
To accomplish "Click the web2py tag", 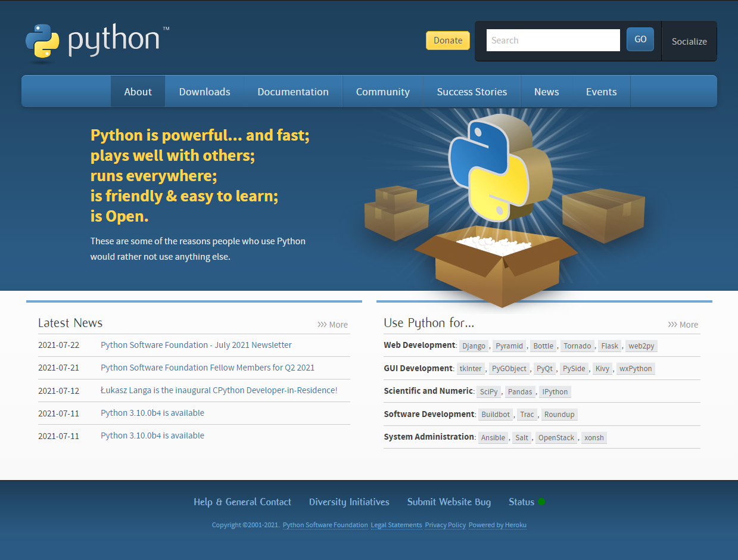I will [x=642, y=346].
